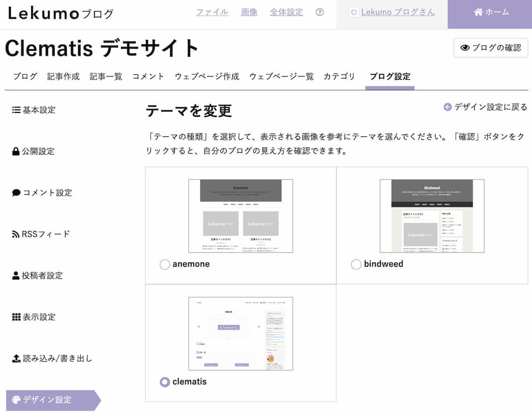Click the anemone theme preview thumbnail
The height and width of the screenshot is (417, 532).
tap(241, 216)
